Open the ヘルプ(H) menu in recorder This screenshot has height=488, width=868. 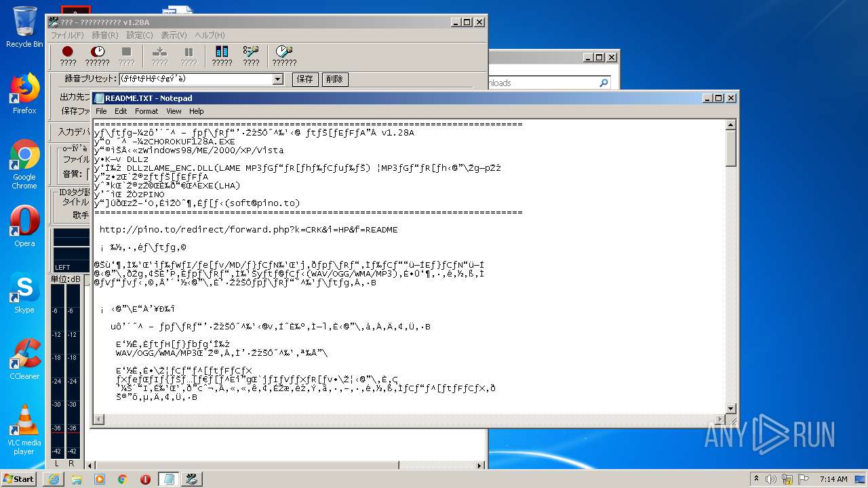(210, 35)
